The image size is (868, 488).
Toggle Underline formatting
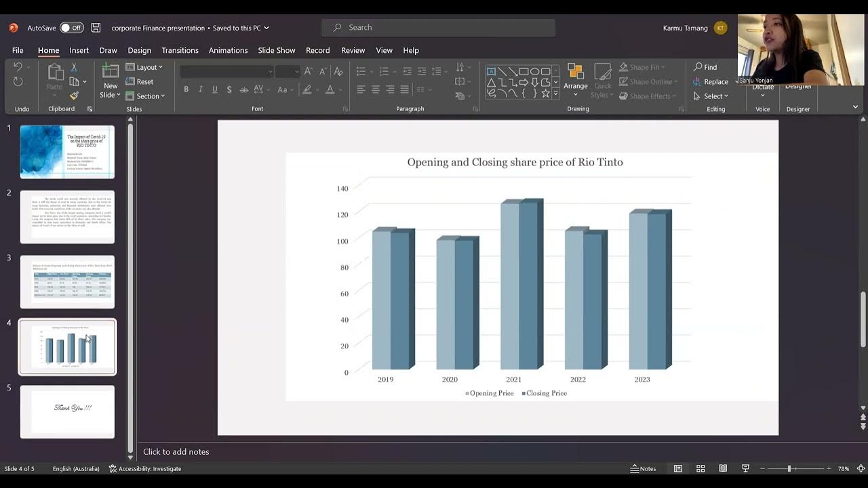click(215, 89)
